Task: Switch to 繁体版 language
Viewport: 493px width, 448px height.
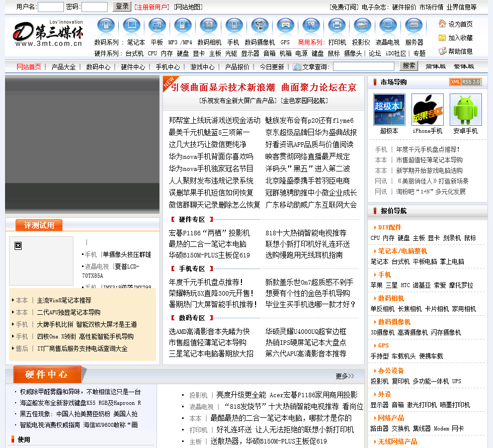Action: point(464,66)
